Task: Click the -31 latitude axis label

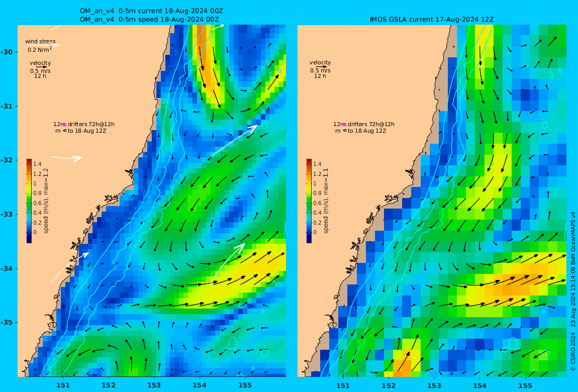Action: pyautogui.click(x=6, y=107)
